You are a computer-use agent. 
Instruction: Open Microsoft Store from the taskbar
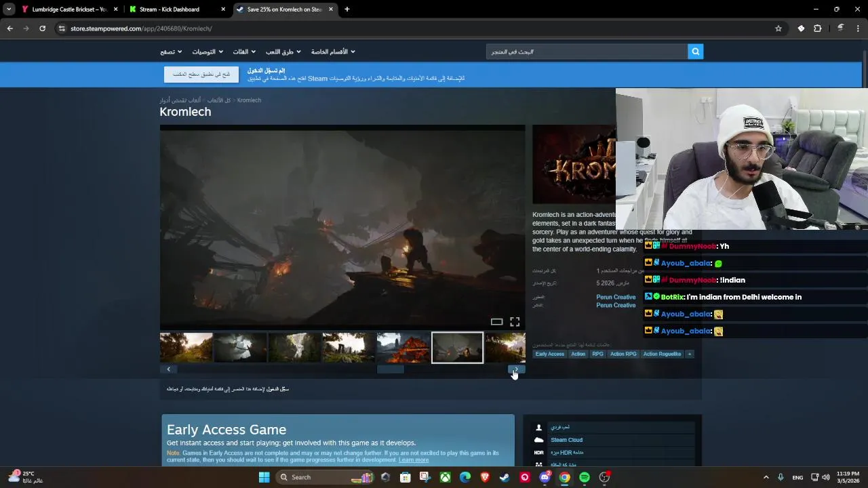pyautogui.click(x=405, y=477)
